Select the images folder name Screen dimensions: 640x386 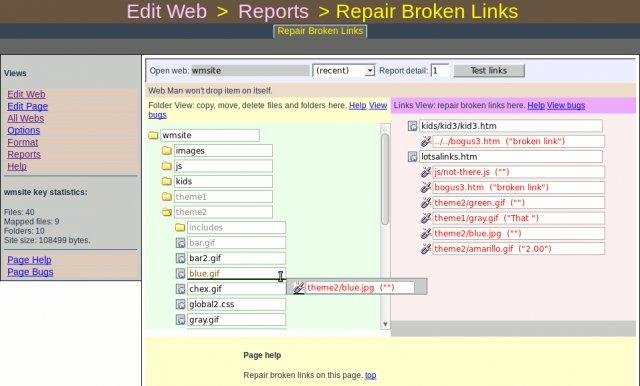[x=223, y=151]
